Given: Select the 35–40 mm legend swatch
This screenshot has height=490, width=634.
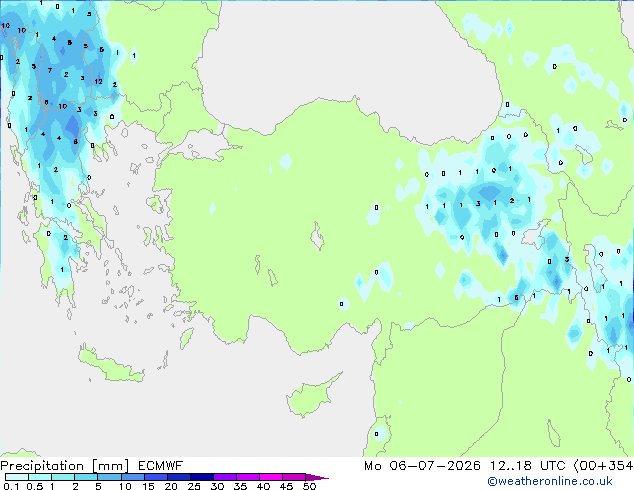Looking at the screenshot, I should click(247, 477).
